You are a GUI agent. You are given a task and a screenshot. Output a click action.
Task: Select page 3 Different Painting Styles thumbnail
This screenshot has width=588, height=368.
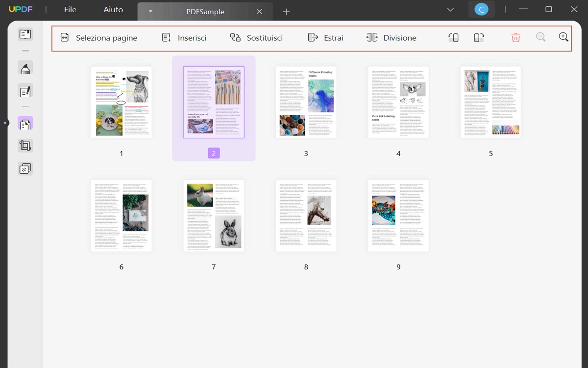pyautogui.click(x=306, y=102)
